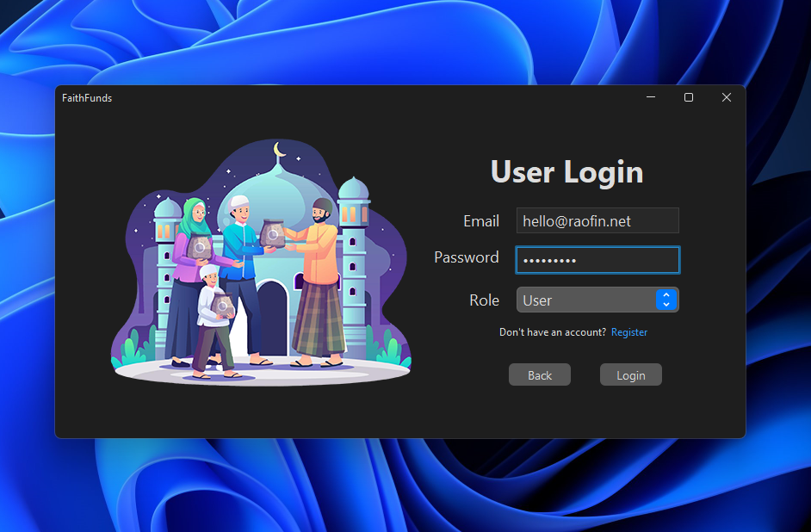This screenshot has width=811, height=532.
Task: Click the Password label
Action: (466, 257)
